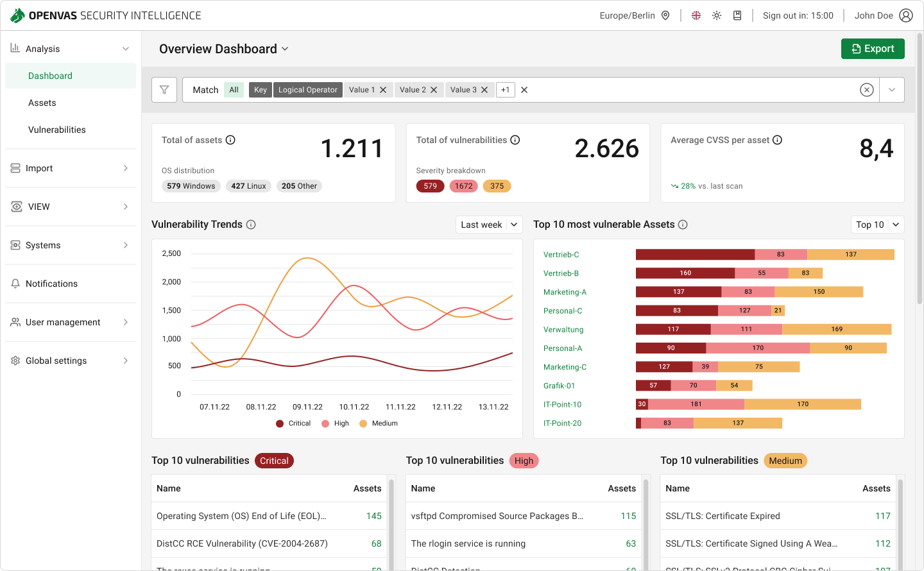Toggle Critical series in chart legend
The height and width of the screenshot is (571, 924).
pos(293,423)
